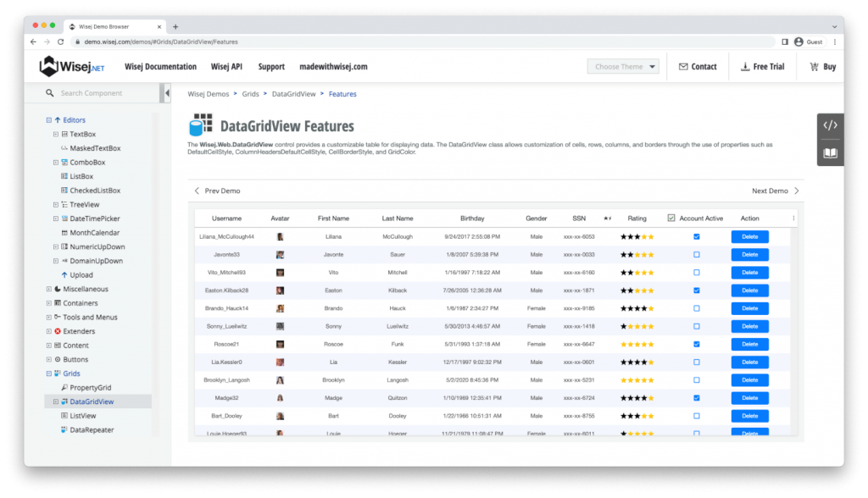Uncheck Account Active for Roscoe21
Screen dimensions: 868x498
pyautogui.click(x=697, y=344)
